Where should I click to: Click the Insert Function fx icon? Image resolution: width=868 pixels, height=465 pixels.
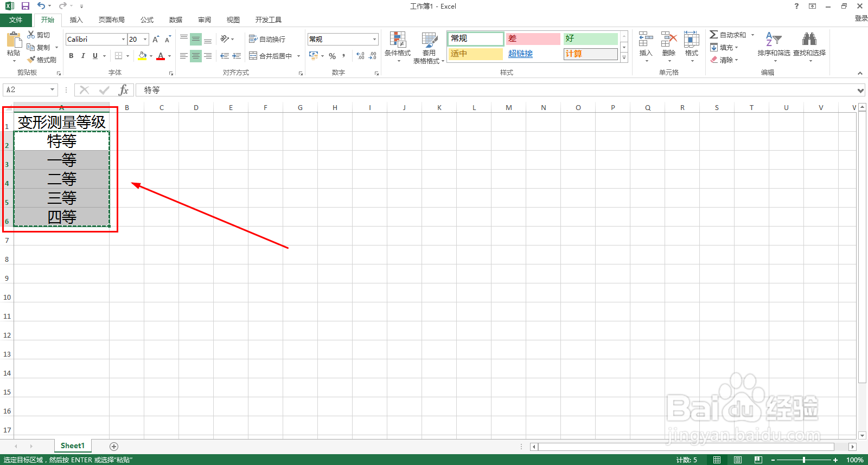click(124, 90)
